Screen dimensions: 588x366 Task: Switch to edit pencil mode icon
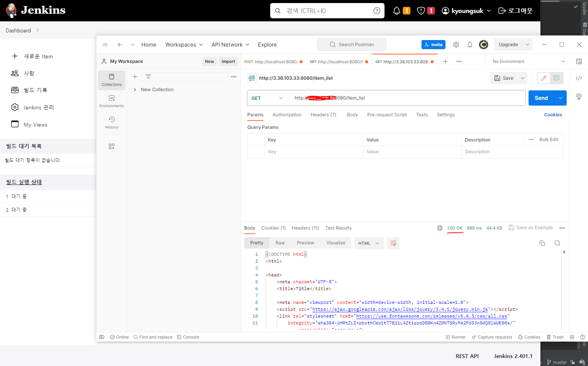[x=544, y=78]
